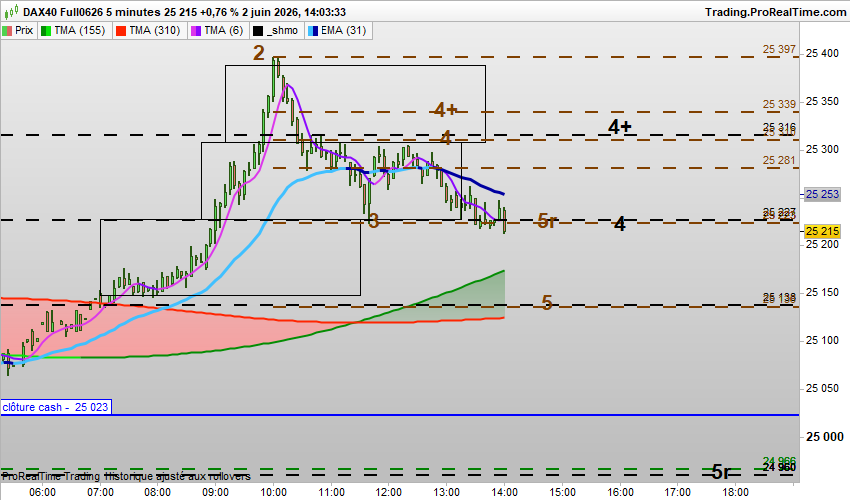Open the TMA (155) indicator settings
850x500 pixels.
click(x=80, y=30)
